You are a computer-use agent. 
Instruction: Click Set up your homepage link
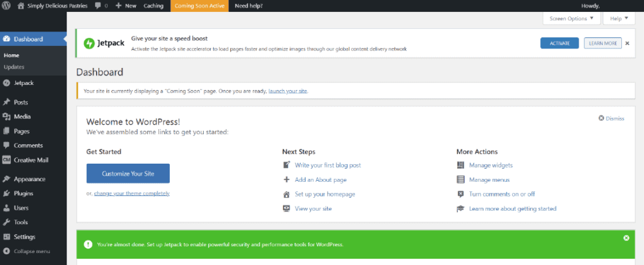point(325,194)
